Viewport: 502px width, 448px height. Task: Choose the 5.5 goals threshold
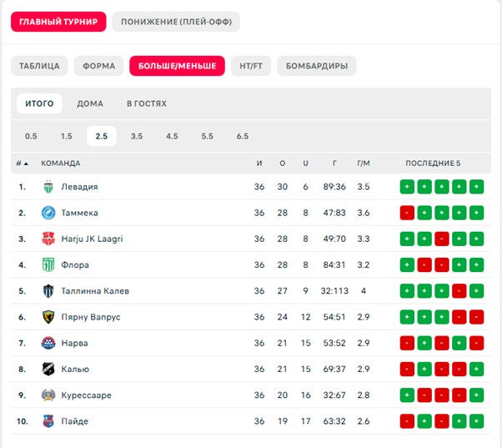pos(207,136)
